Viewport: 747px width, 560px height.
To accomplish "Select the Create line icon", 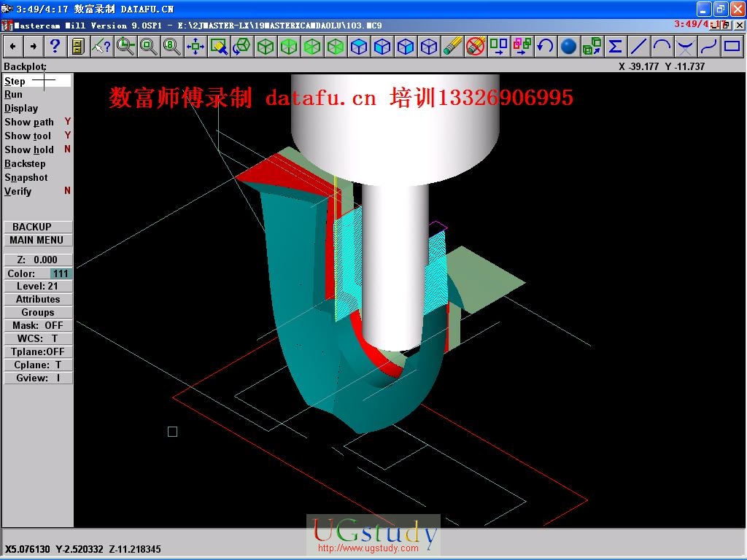I will [639, 46].
